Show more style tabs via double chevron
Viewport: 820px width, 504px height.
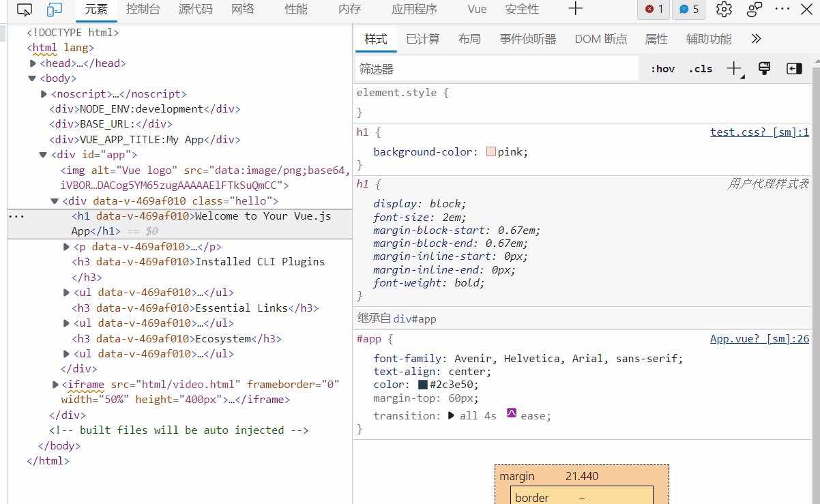pos(756,39)
